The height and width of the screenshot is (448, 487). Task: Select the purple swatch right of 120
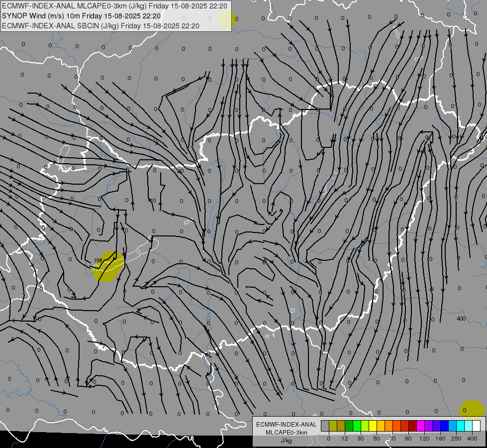pos(429,426)
